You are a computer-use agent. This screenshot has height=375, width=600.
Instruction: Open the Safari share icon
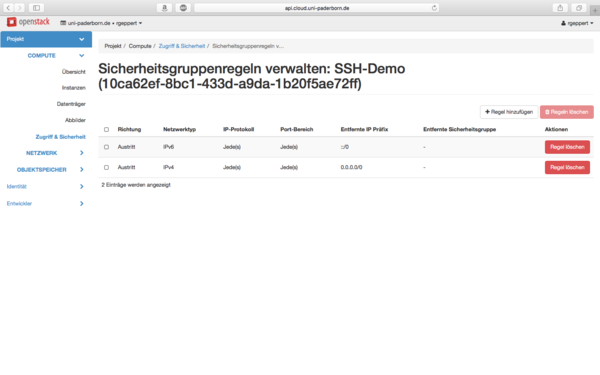pyautogui.click(x=560, y=8)
